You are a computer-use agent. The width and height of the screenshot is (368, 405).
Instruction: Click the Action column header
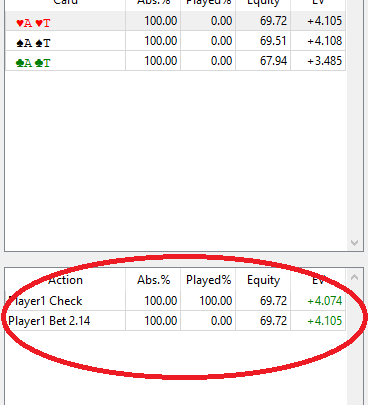(x=66, y=280)
